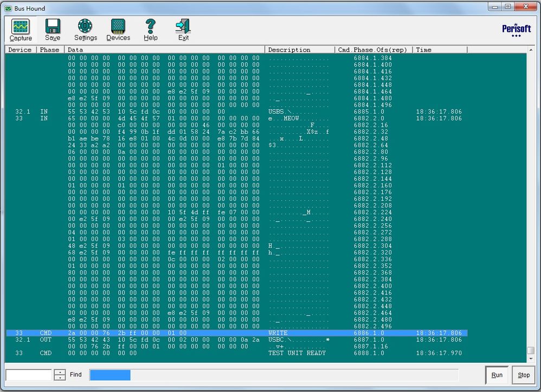Click the scrollbar down arrow
The height and width of the screenshot is (392, 541).
531,358
